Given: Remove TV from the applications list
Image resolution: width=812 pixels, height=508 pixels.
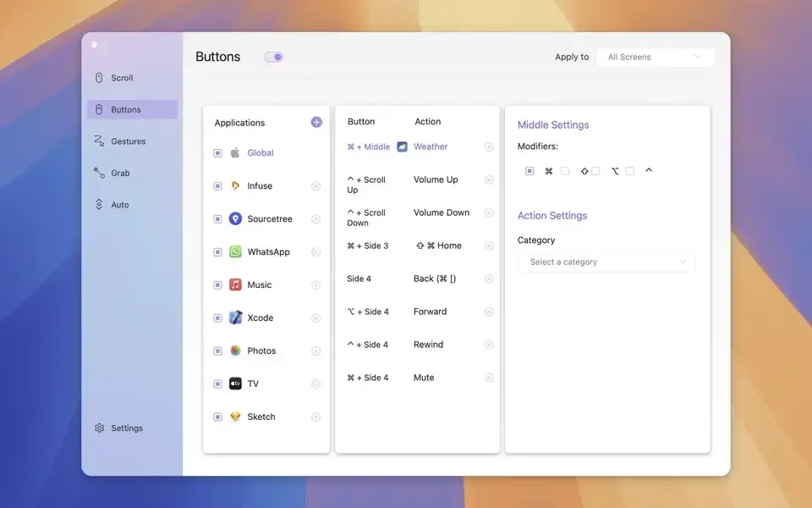Looking at the screenshot, I should point(315,384).
